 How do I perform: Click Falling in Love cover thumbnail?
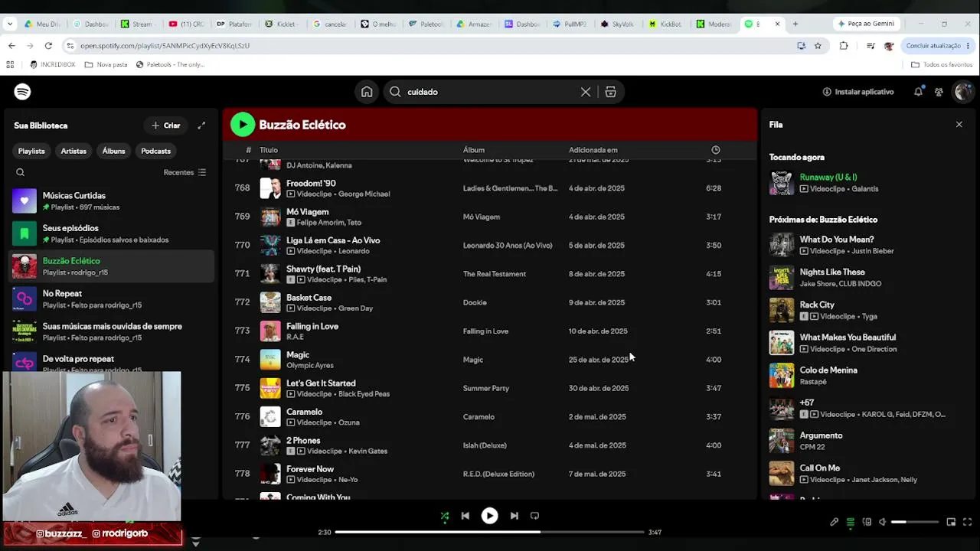click(270, 331)
